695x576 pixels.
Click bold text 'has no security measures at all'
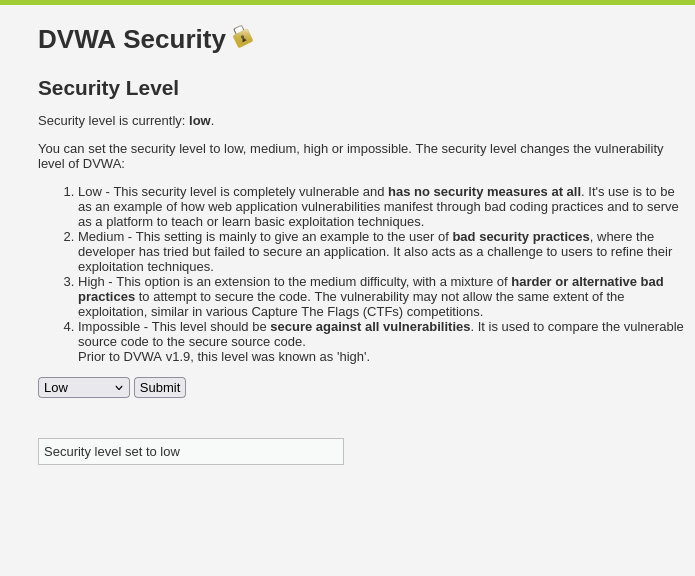(x=484, y=191)
